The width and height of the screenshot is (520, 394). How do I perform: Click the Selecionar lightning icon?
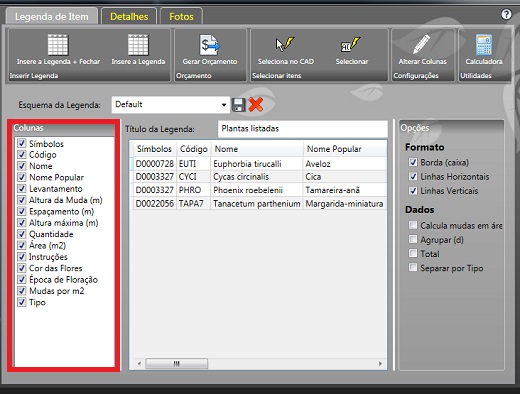(x=351, y=45)
